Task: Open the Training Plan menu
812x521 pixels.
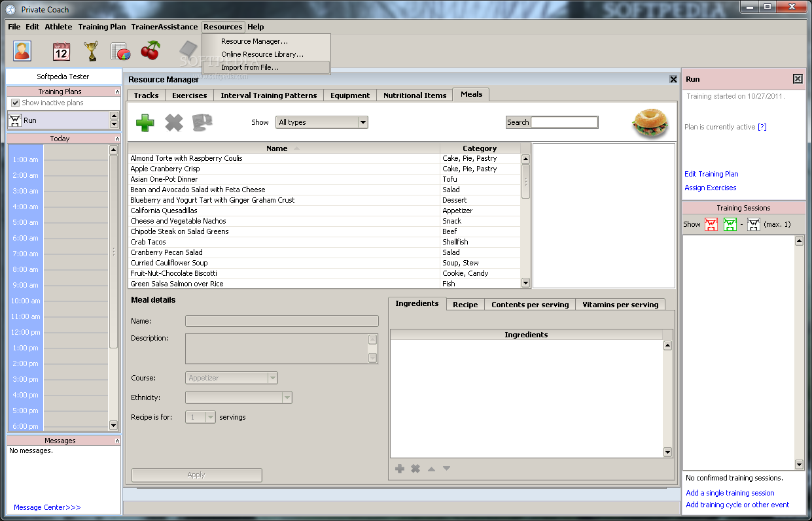Action: coord(102,27)
